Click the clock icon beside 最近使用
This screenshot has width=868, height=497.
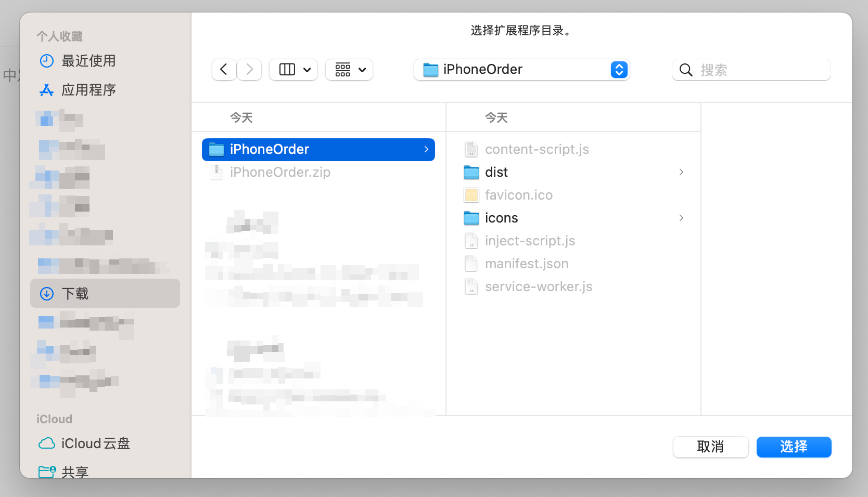(x=47, y=61)
